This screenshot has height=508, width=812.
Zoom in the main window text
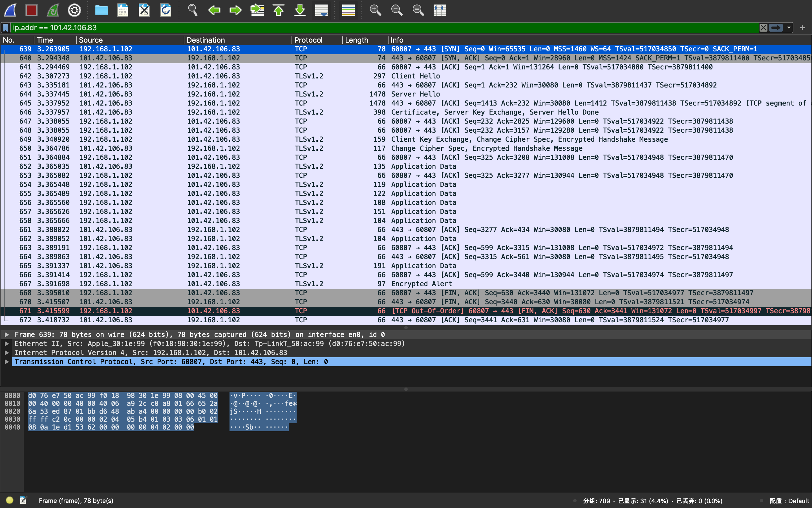(375, 10)
